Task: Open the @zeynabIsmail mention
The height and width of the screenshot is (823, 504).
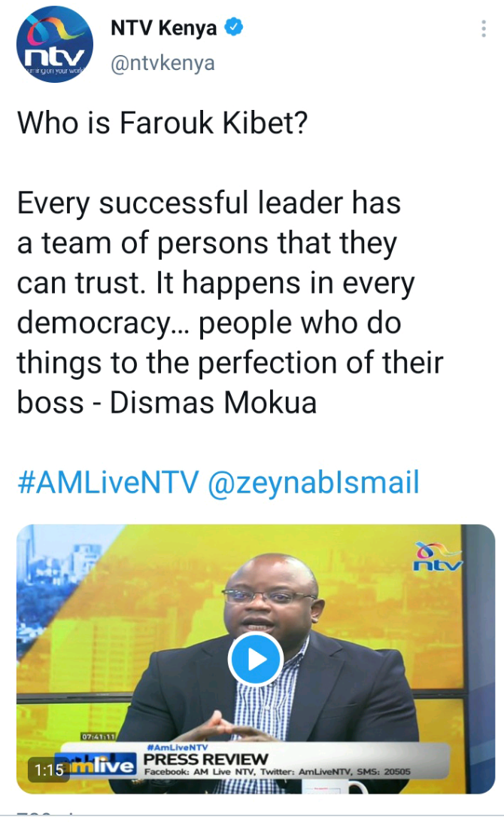Action: pos(314,483)
